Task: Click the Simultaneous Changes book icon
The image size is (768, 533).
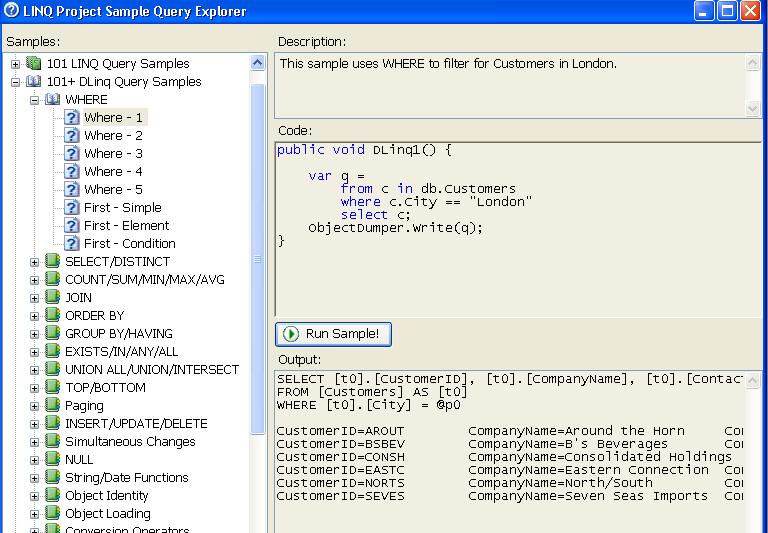Action: 52,441
